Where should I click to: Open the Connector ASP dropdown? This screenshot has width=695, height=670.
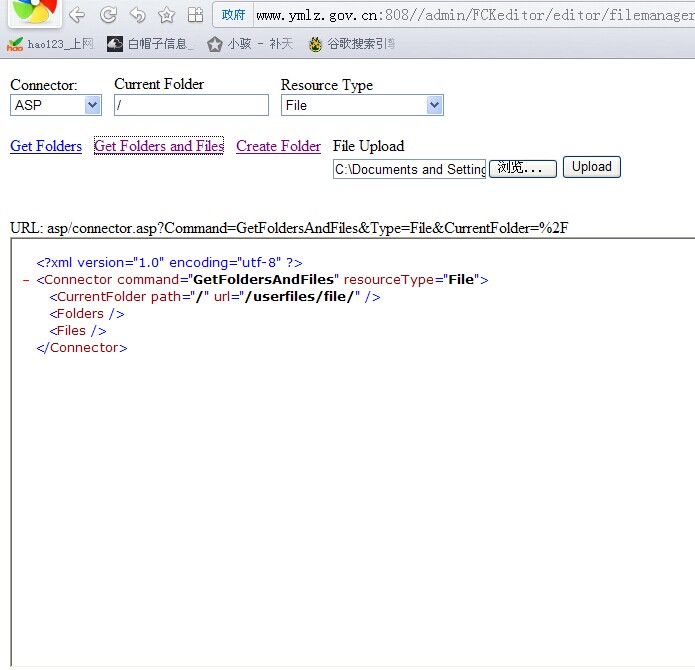tap(56, 105)
